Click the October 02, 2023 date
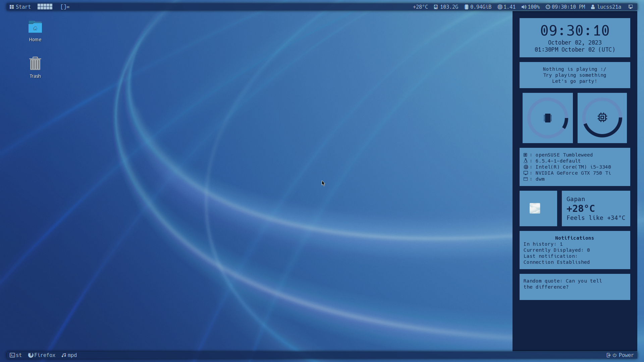This screenshot has height=362, width=644. tap(575, 43)
